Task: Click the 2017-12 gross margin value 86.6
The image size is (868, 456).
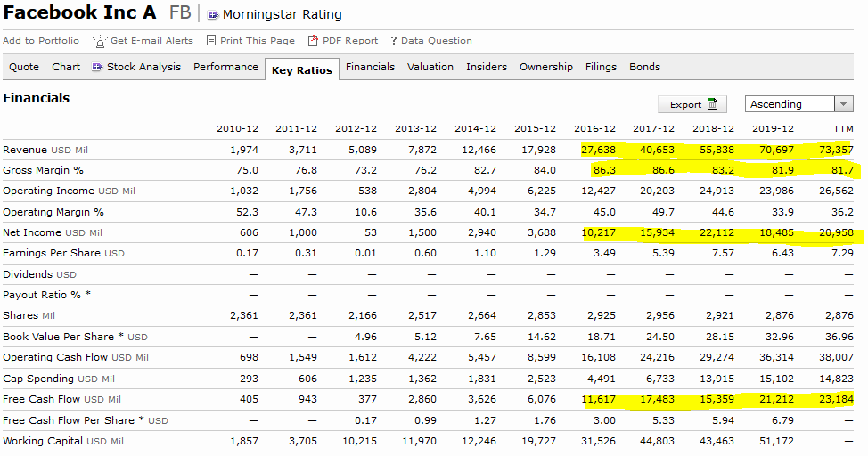Action: pos(663,170)
